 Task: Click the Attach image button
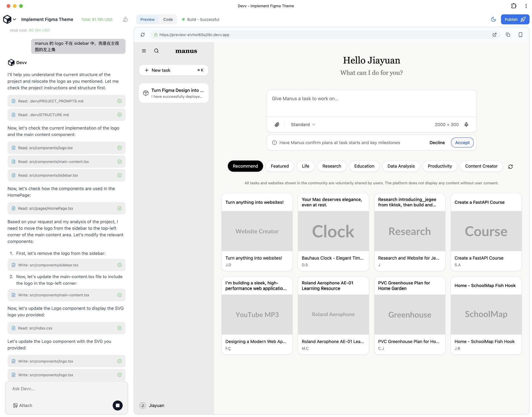coord(23,405)
